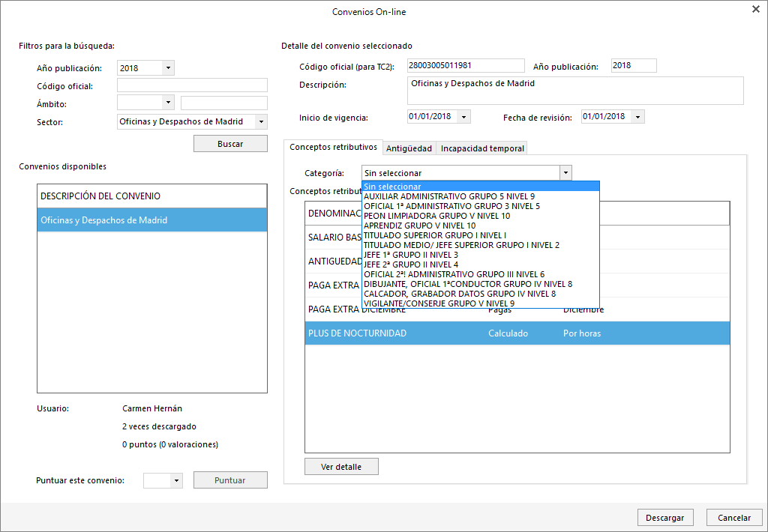This screenshot has height=532, width=768.
Task: Select the PLUS DE NOCTURNIDAD row
Action: click(517, 333)
